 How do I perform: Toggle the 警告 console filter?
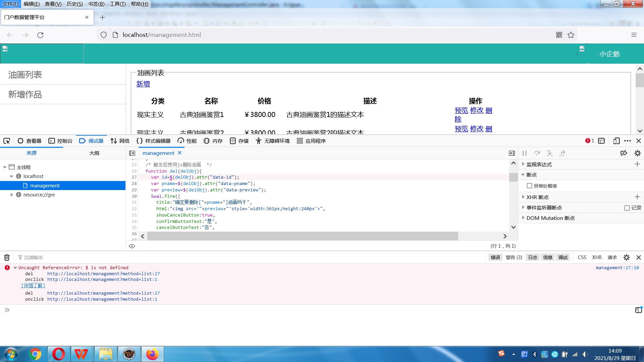[514, 257]
